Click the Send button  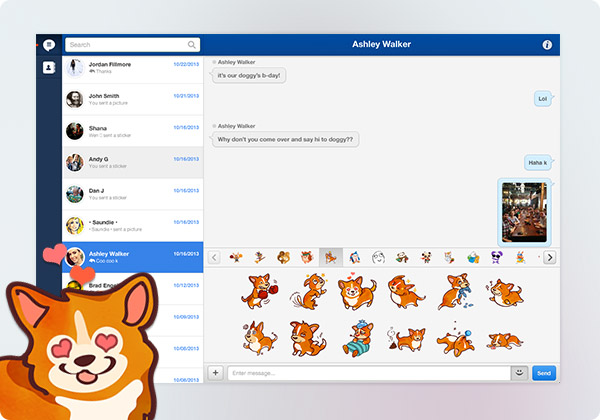point(544,373)
